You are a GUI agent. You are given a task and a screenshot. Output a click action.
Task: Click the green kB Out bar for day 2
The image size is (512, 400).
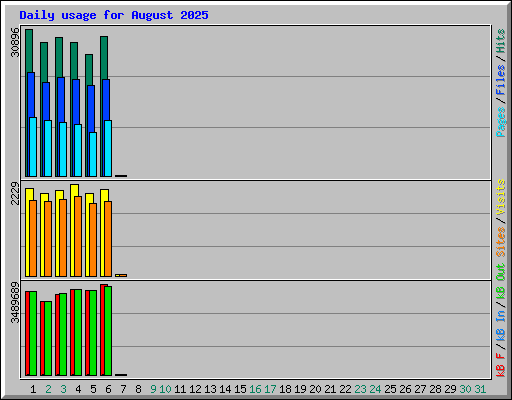[x=48, y=338]
